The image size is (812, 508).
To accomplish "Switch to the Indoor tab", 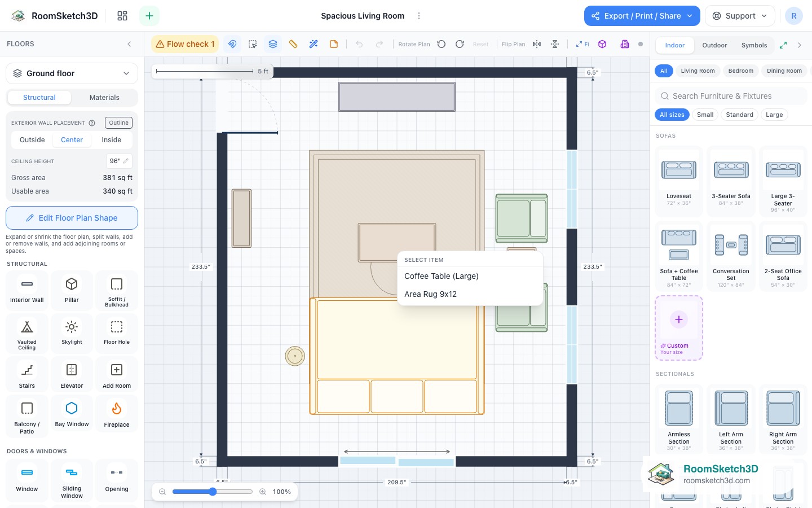I will [x=674, y=45].
